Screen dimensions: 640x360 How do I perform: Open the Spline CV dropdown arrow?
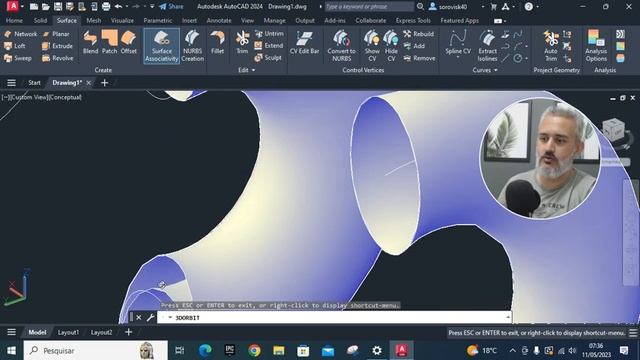(x=458, y=58)
